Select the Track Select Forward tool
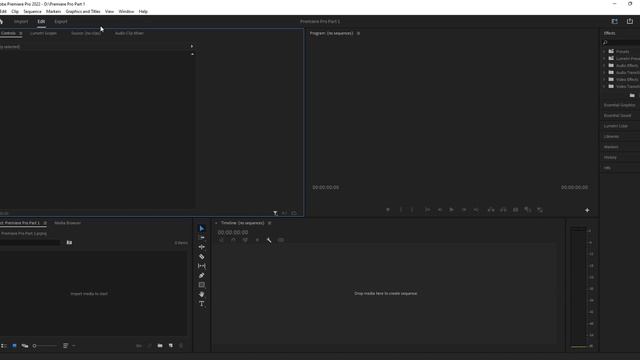 pos(202,238)
